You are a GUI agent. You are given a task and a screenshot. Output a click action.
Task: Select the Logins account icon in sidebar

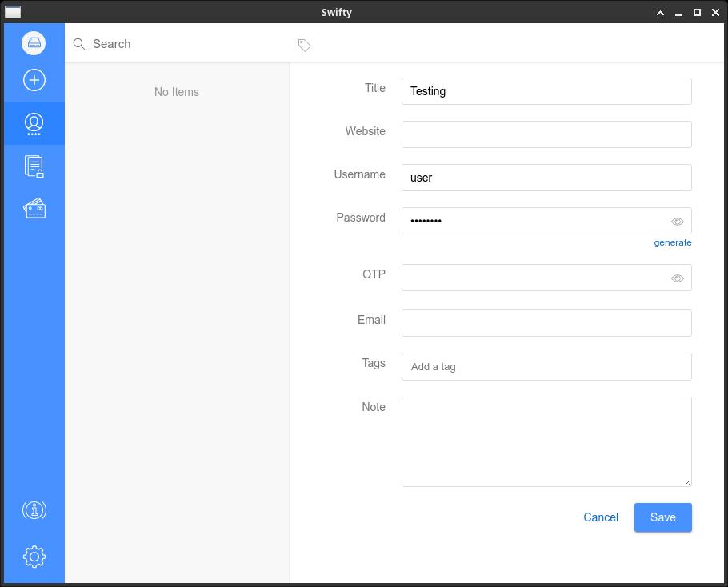pos(34,124)
